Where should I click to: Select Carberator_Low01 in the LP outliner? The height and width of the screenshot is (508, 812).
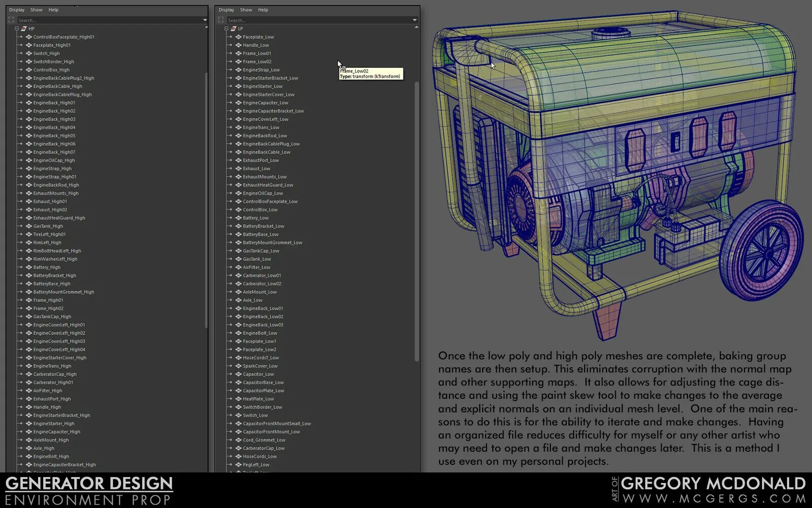pos(262,275)
